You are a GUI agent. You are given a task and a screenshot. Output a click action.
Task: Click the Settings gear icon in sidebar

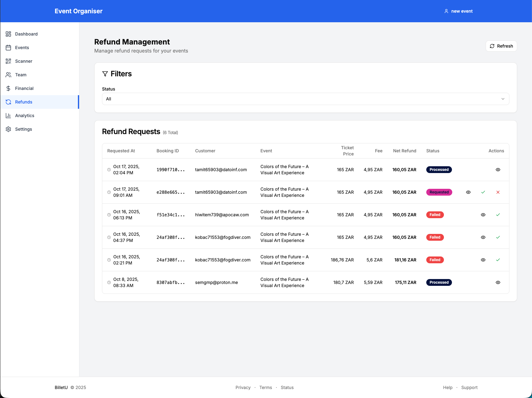click(x=8, y=129)
